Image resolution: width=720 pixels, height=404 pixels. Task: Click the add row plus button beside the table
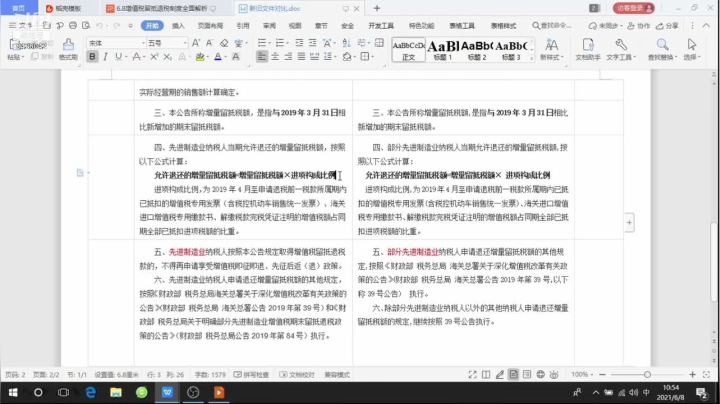tap(629, 223)
